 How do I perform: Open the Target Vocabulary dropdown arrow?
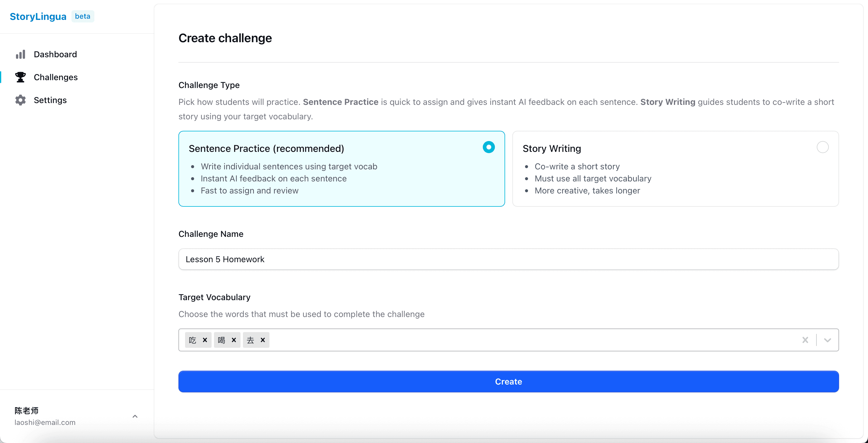(827, 340)
